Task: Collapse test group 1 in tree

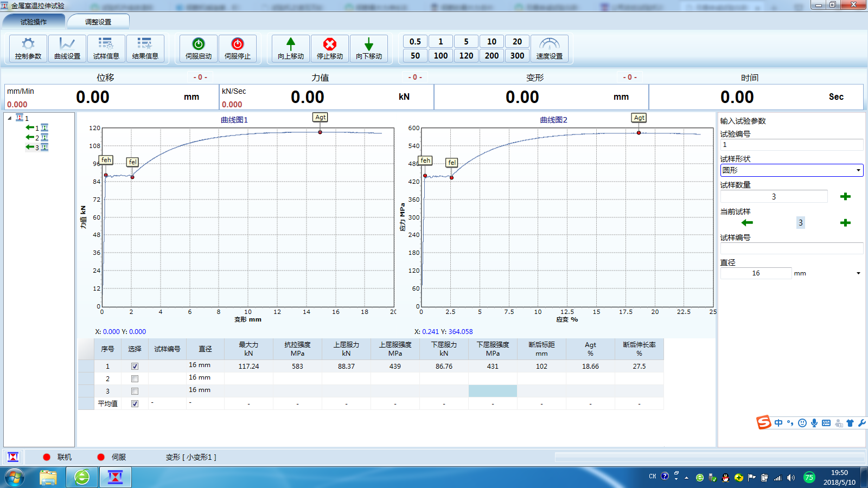Action: coord(10,118)
